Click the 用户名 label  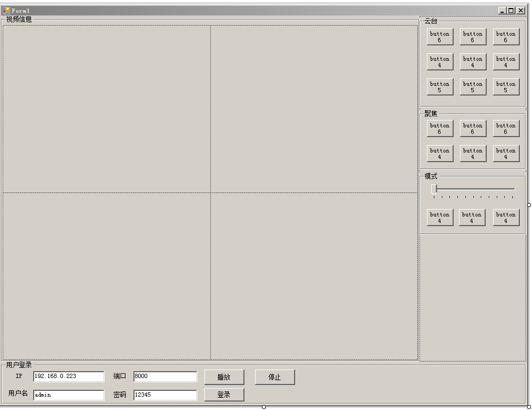pyautogui.click(x=18, y=393)
